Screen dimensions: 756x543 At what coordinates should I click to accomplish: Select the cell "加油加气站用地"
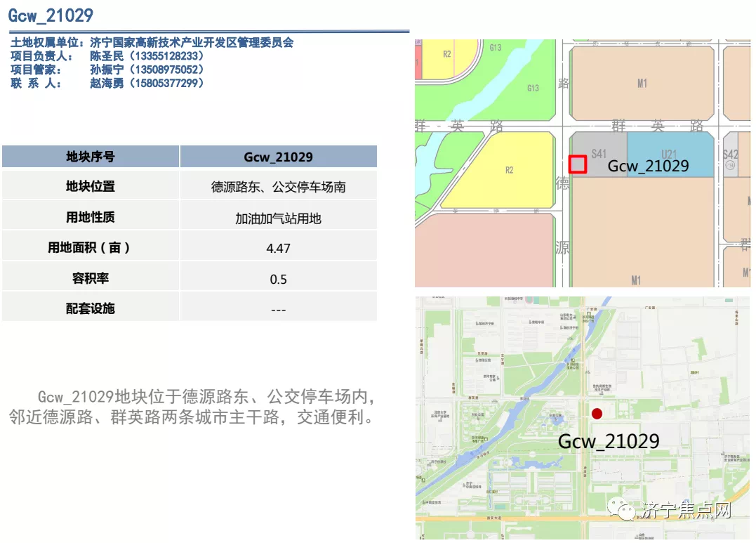point(278,217)
